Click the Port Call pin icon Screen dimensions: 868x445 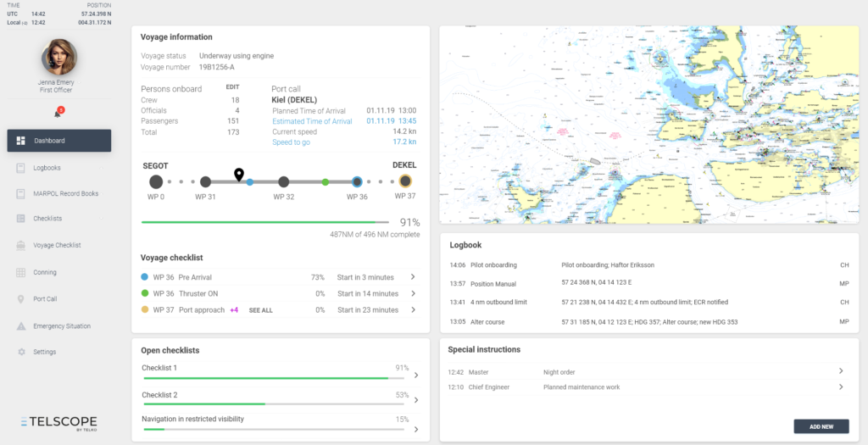20,299
